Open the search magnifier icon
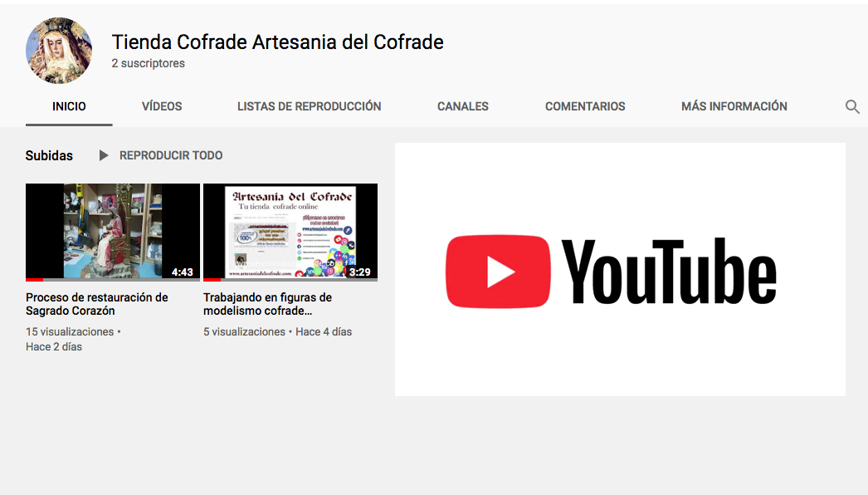Image resolution: width=868 pixels, height=495 pixels. (x=852, y=106)
